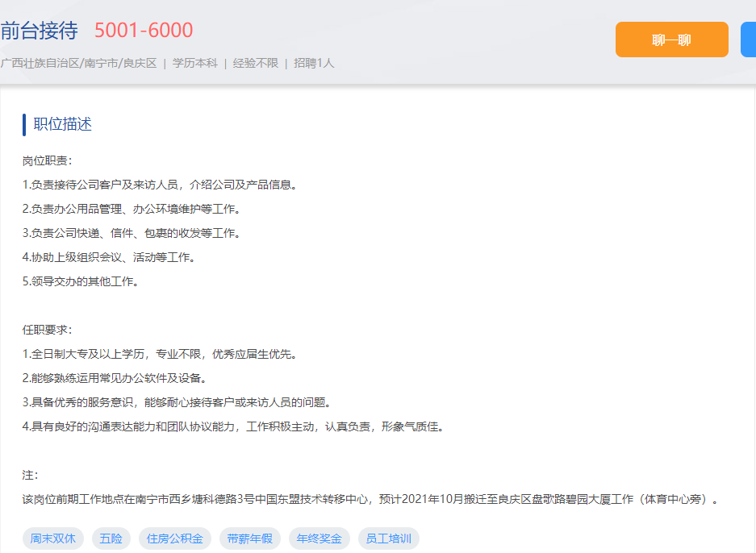Select the 五险 benefit tag

(111, 538)
